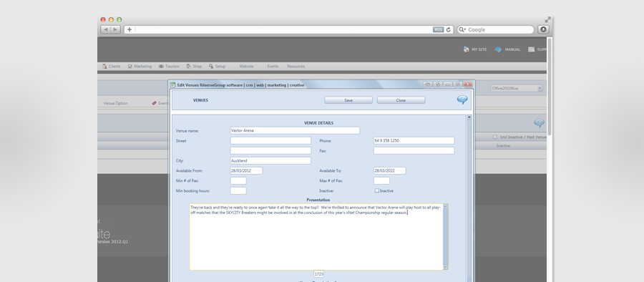This screenshot has height=282, width=644.
Task: Open the MANUAL book icon link
Action: 498,49
